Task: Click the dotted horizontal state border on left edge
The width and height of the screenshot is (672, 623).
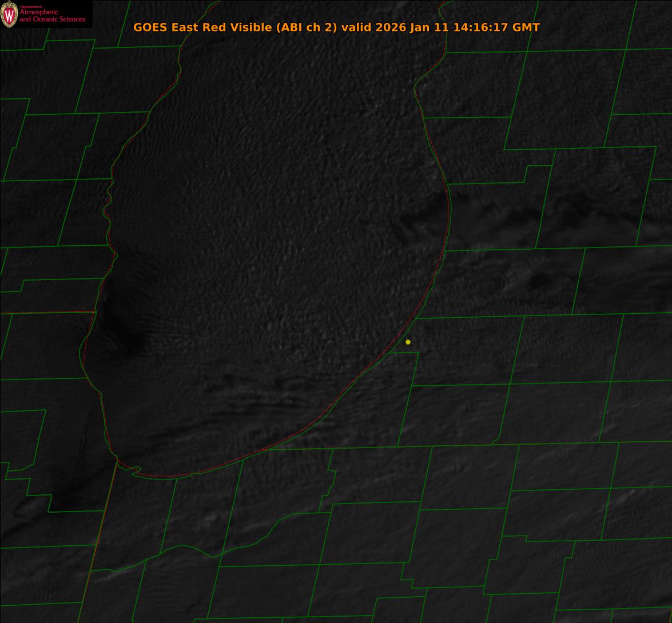Action: coord(46,313)
